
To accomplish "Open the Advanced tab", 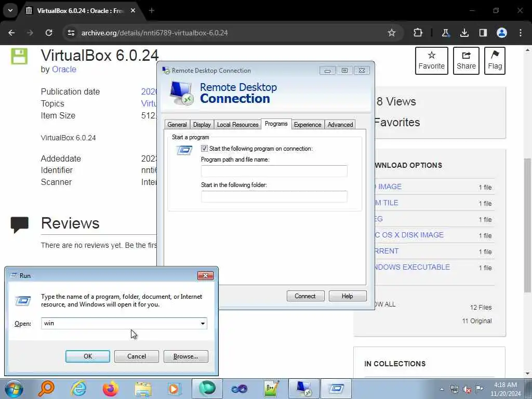I will pos(340,125).
